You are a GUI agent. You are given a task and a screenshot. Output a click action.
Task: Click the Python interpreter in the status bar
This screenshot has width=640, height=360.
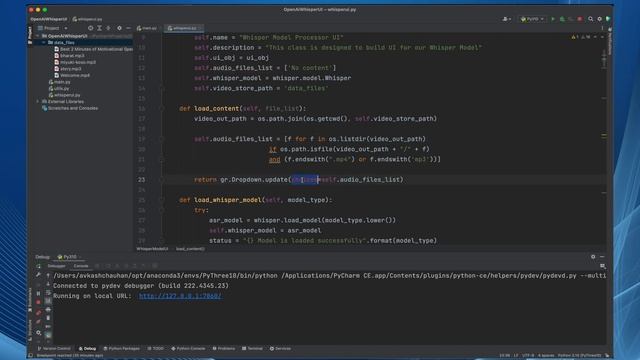point(580,356)
